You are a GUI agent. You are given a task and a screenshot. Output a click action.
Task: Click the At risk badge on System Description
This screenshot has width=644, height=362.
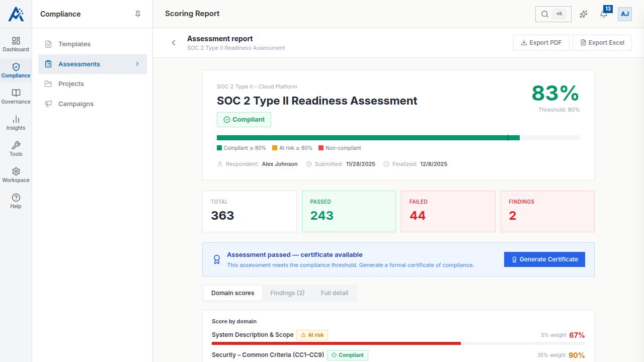coord(312,335)
